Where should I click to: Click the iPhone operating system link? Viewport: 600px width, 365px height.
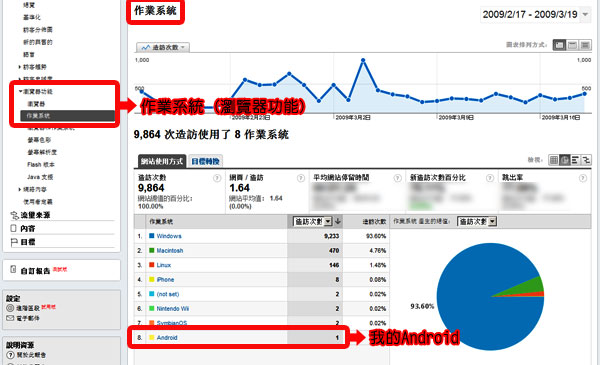[x=165, y=280]
